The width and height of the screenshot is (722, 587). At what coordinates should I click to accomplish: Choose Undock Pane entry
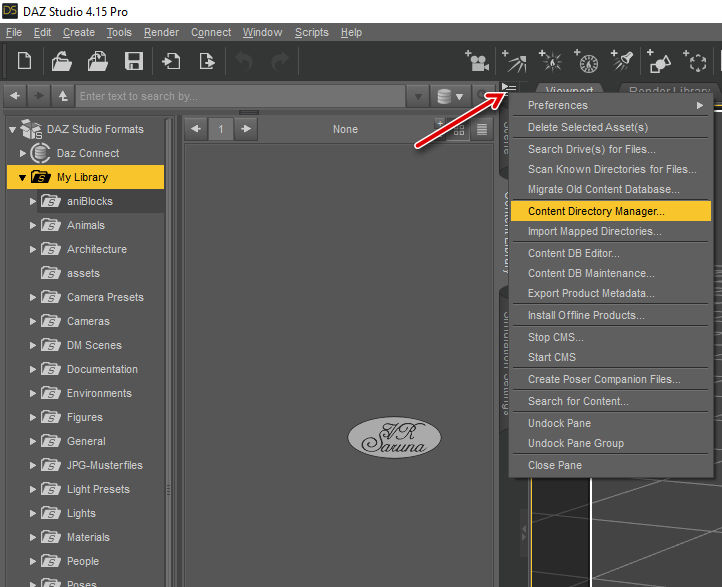tap(611, 423)
